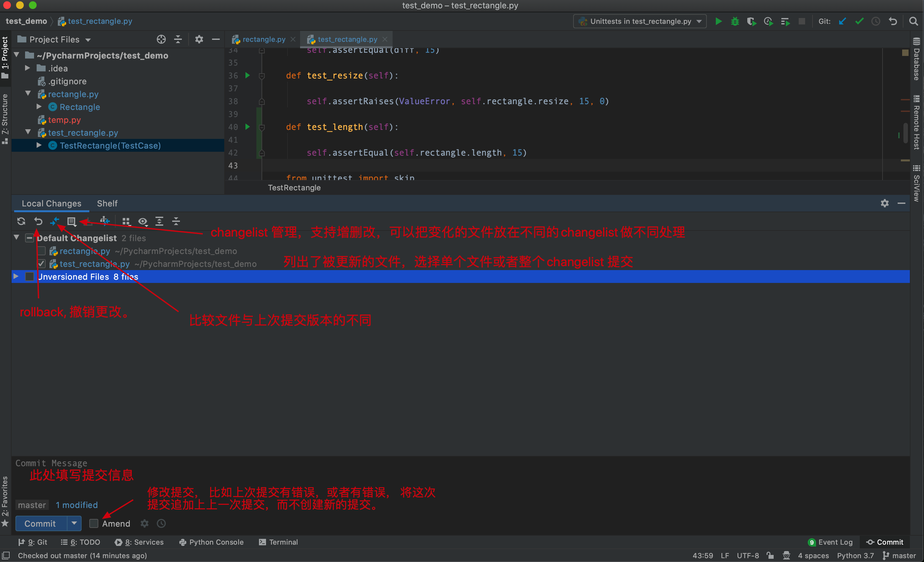Open Search Everywhere magnifier icon
Viewport: 924px width, 562px height.
tap(913, 22)
